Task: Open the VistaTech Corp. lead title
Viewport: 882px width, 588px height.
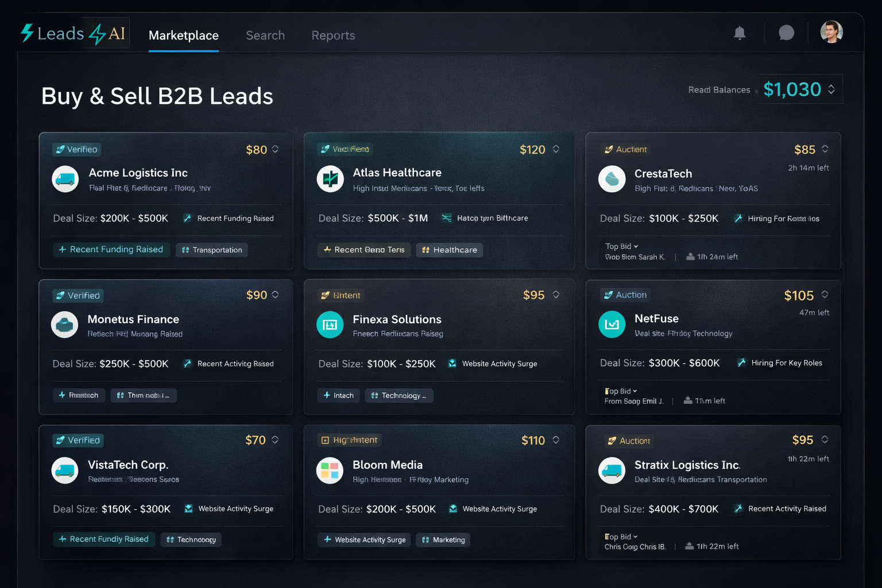Action: tap(128, 465)
